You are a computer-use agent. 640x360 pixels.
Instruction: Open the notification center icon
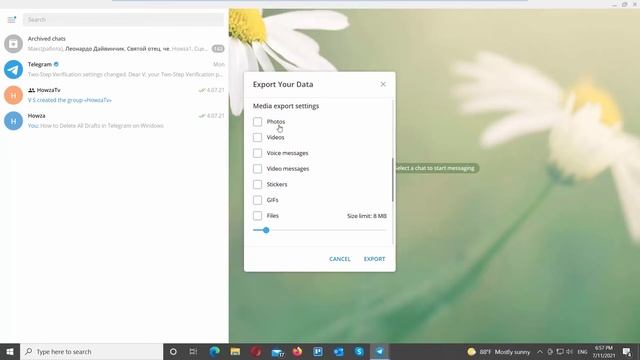coord(627,351)
